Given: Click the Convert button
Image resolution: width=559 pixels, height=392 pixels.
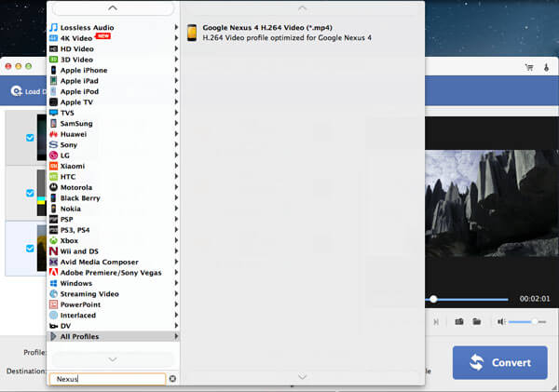Looking at the screenshot, I should point(499,362).
